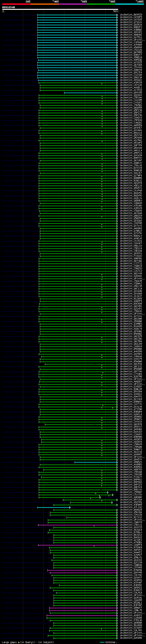The width and height of the screenshot is (146, 644).
Task: Click the green alignment bar for UniRef100_C6YS26
Action: pyautogui.click(x=79, y=85)
